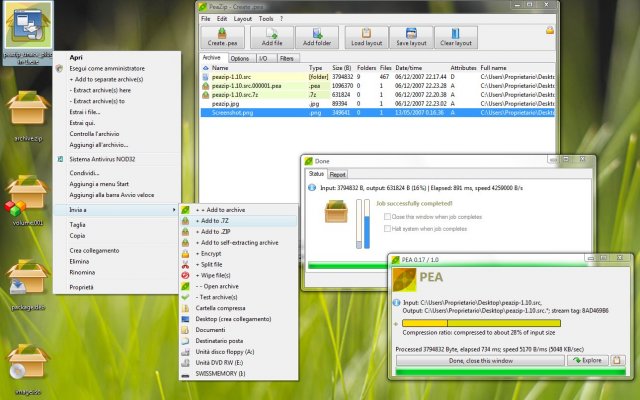The width and height of the screenshot is (640, 400).
Task: Choose '+ Add to .7Z' from submenu
Action: click(x=214, y=220)
